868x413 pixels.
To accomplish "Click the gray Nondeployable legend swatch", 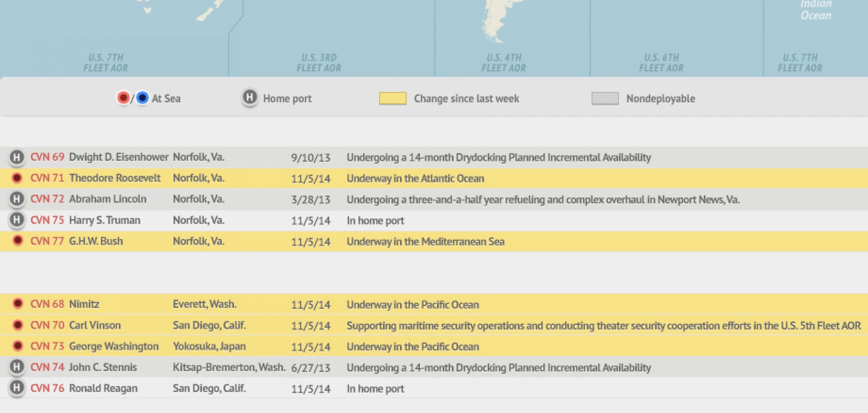I will click(x=605, y=99).
